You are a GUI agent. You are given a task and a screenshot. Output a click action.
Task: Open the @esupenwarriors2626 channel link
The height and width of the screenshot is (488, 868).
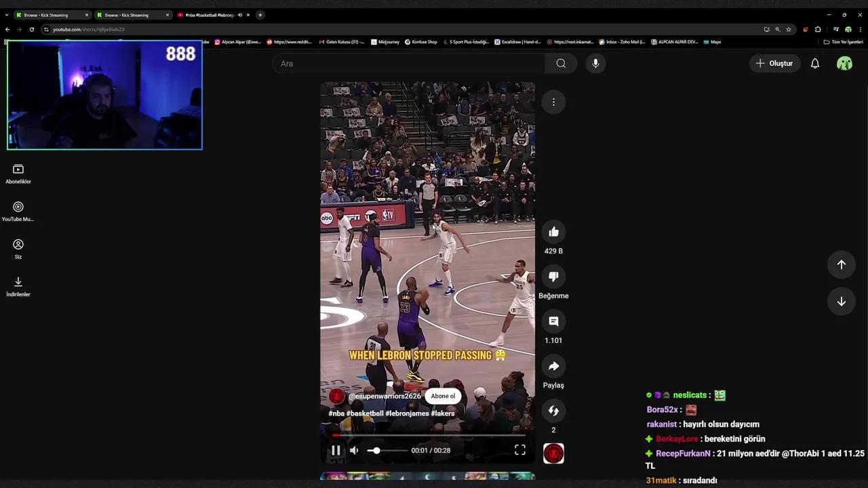pyautogui.click(x=384, y=396)
